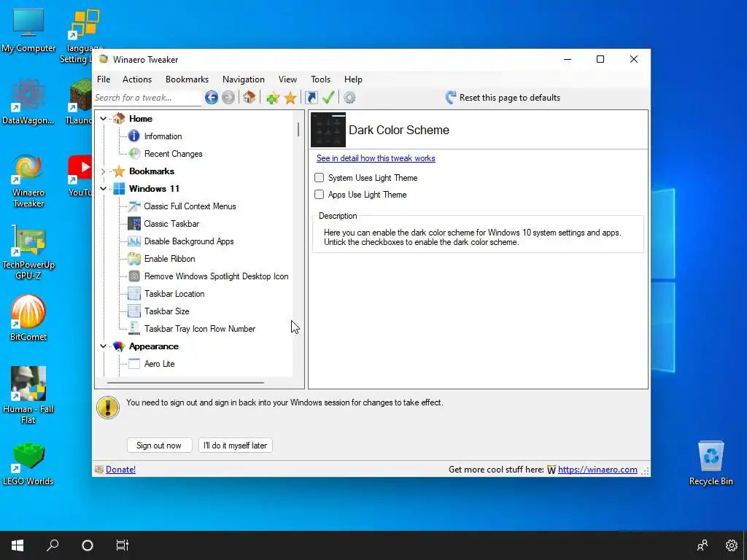
Task: Open settings with the gear toolbar icon
Action: [349, 98]
